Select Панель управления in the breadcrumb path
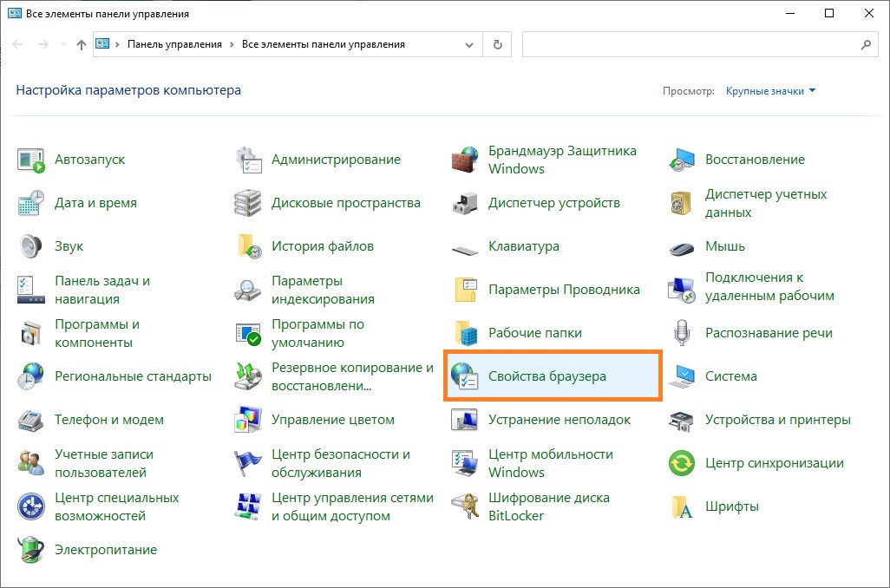This screenshot has width=890, height=588. pos(174,44)
